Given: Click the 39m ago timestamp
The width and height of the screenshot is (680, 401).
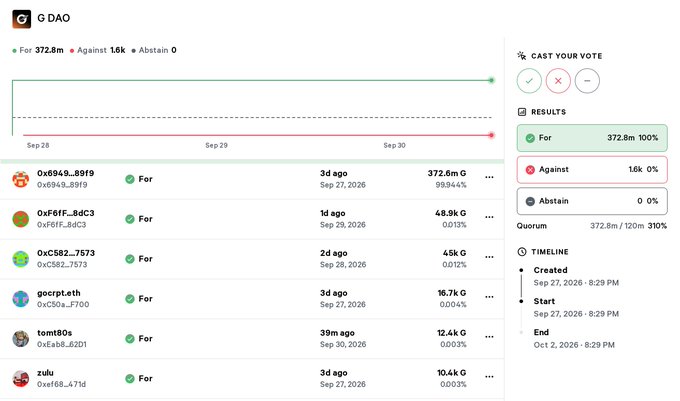Looking at the screenshot, I should tap(337, 333).
